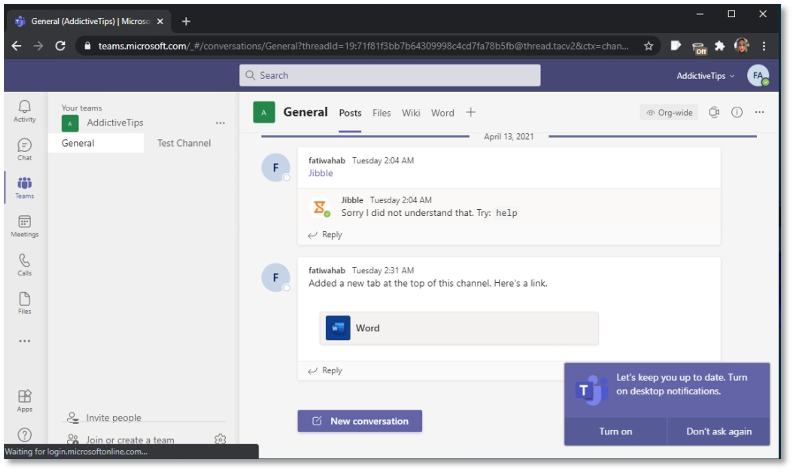Close the General (AddictiveTips) browser tab
Image resolution: width=794 pixels, height=472 pixels.
click(x=160, y=21)
